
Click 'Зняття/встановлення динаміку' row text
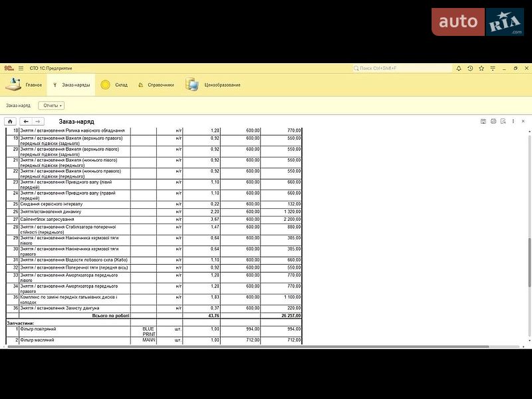point(51,211)
